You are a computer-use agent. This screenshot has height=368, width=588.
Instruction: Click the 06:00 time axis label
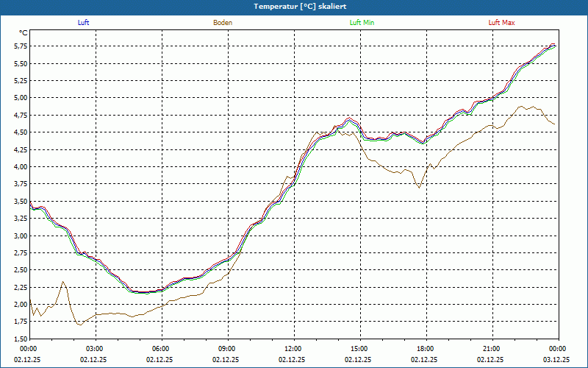tap(162, 349)
